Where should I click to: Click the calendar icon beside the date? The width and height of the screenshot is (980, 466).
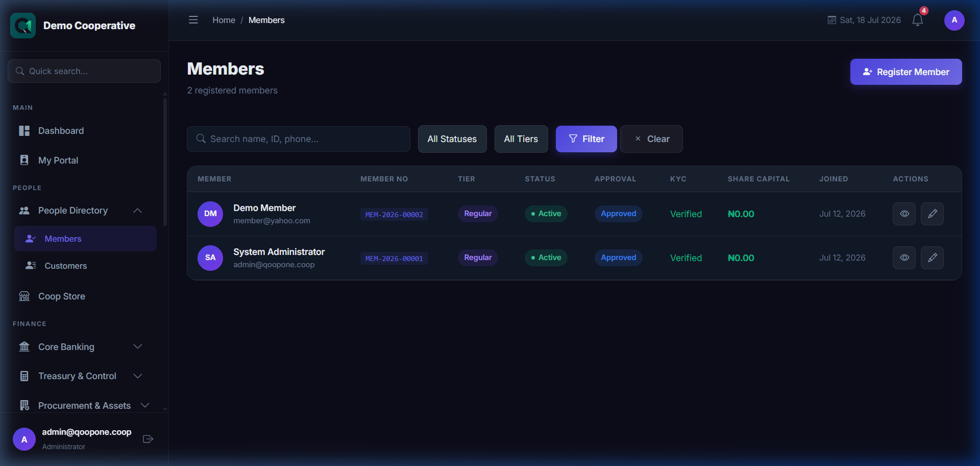pos(831,20)
